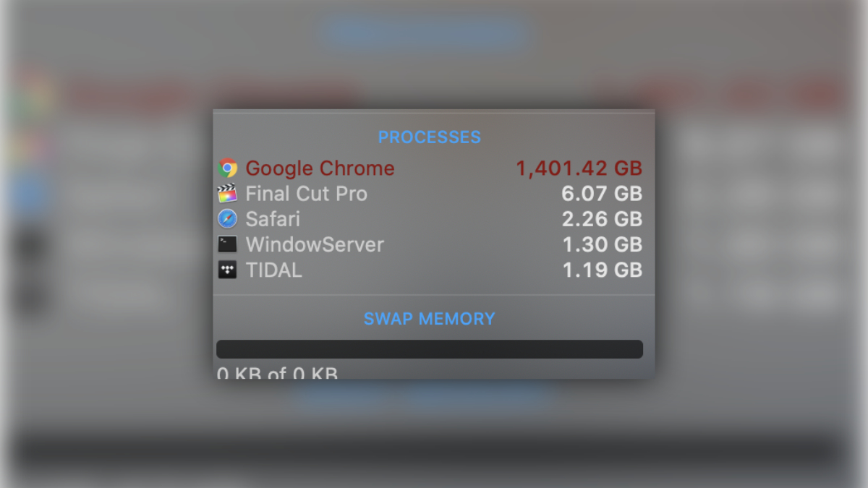Click the Google Chrome icon in processes
This screenshot has height=488, width=868.
[x=228, y=168]
